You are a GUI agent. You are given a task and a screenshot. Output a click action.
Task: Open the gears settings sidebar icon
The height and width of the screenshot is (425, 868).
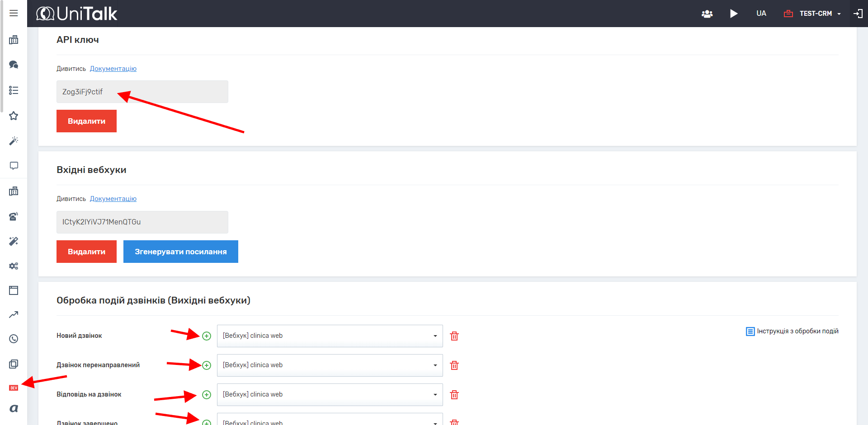click(x=14, y=266)
